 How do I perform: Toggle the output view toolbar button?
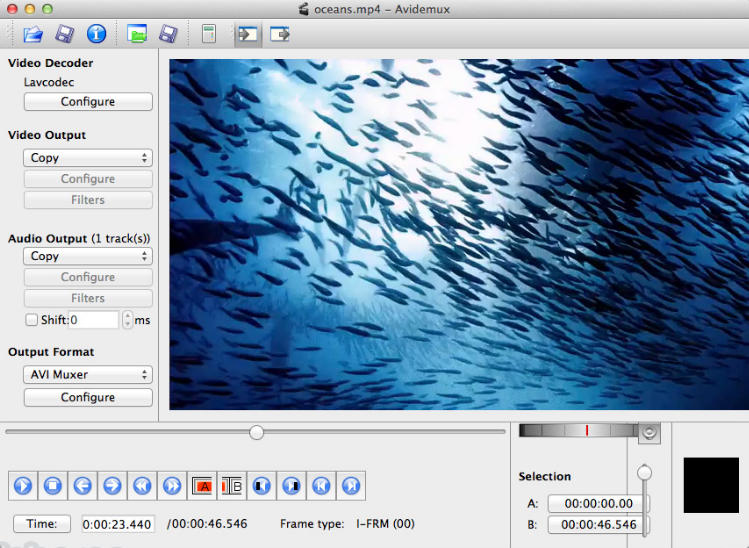point(279,34)
